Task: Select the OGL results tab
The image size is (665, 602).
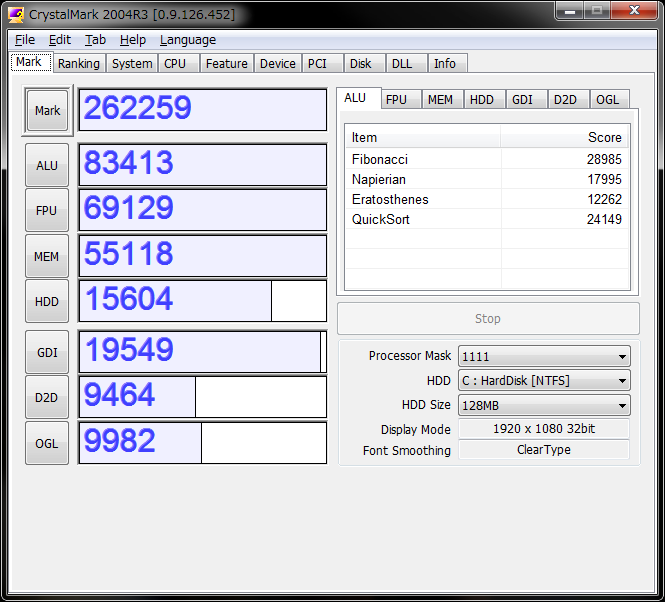Action: pos(607,99)
